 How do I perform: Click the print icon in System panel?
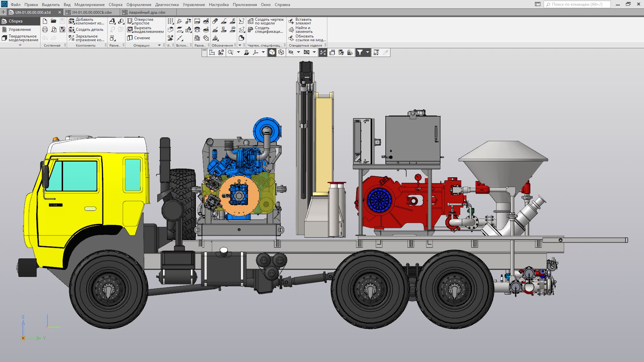pyautogui.click(x=45, y=29)
